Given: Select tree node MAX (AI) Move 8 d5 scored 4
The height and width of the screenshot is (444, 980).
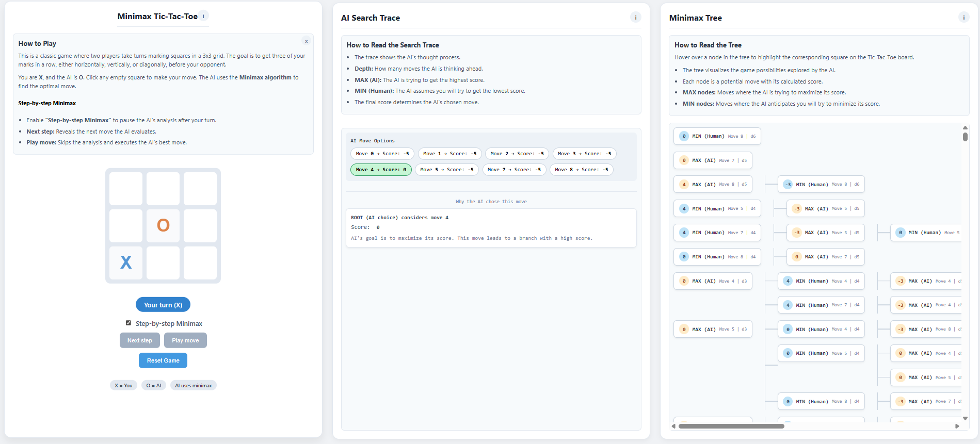Looking at the screenshot, I should 713,184.
